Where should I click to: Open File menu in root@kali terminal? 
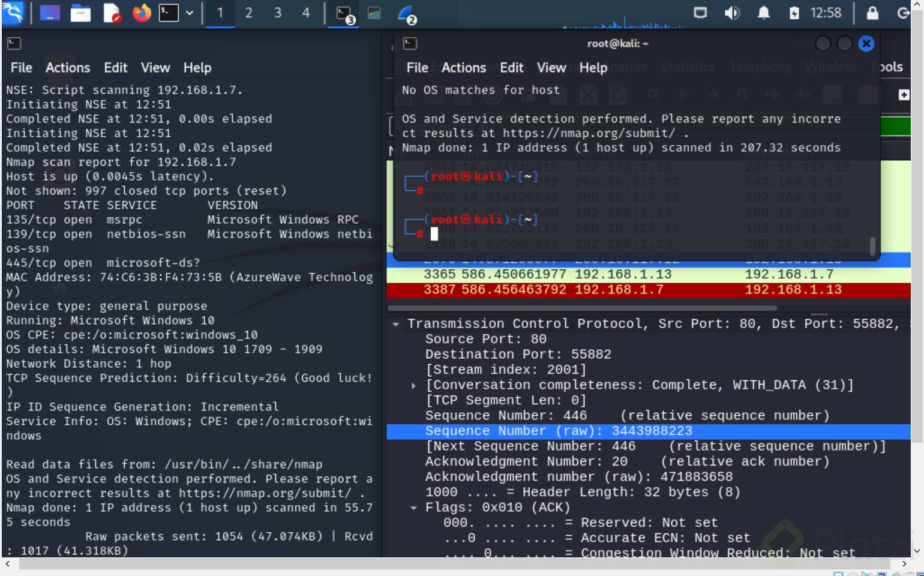click(418, 68)
